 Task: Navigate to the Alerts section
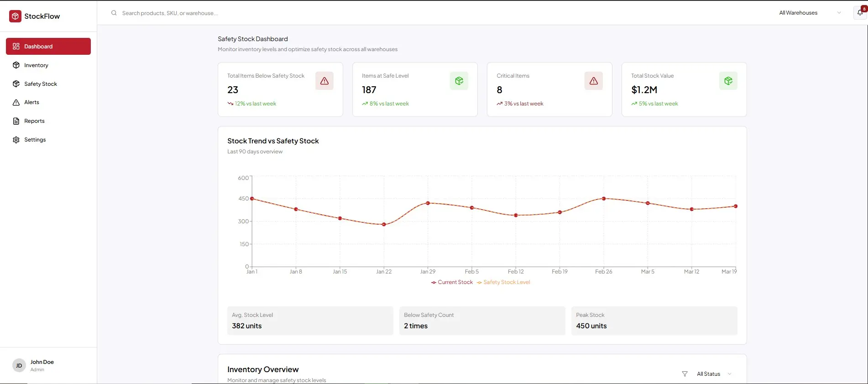click(x=31, y=102)
